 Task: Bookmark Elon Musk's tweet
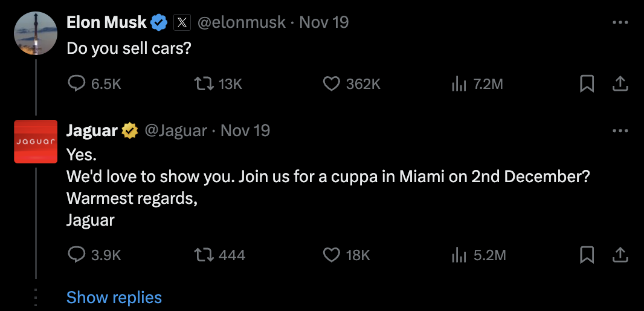point(587,84)
